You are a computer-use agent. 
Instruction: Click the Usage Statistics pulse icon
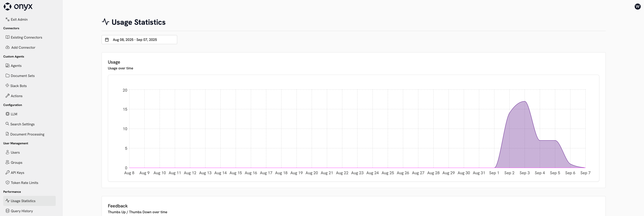[7, 201]
